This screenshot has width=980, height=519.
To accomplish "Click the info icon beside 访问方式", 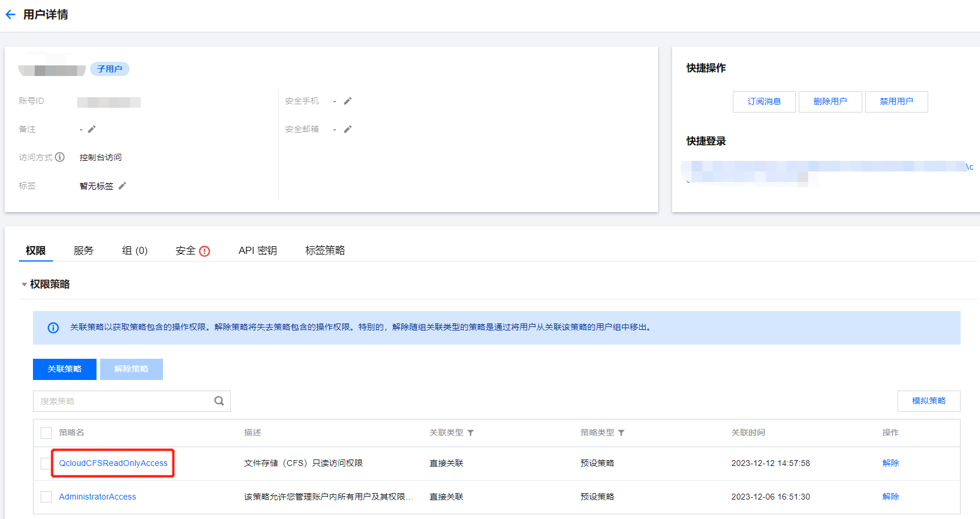I will (x=60, y=157).
